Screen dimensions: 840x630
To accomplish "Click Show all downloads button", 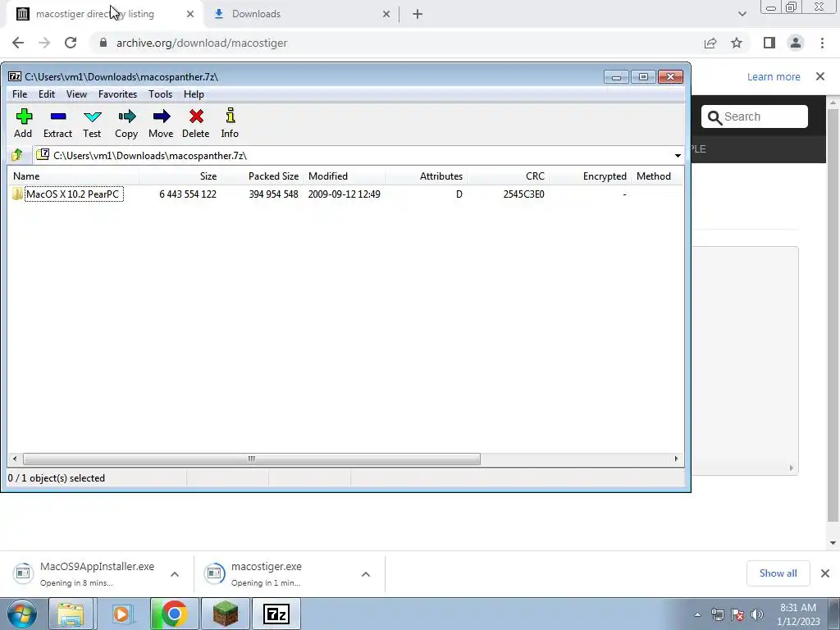I will tap(778, 573).
